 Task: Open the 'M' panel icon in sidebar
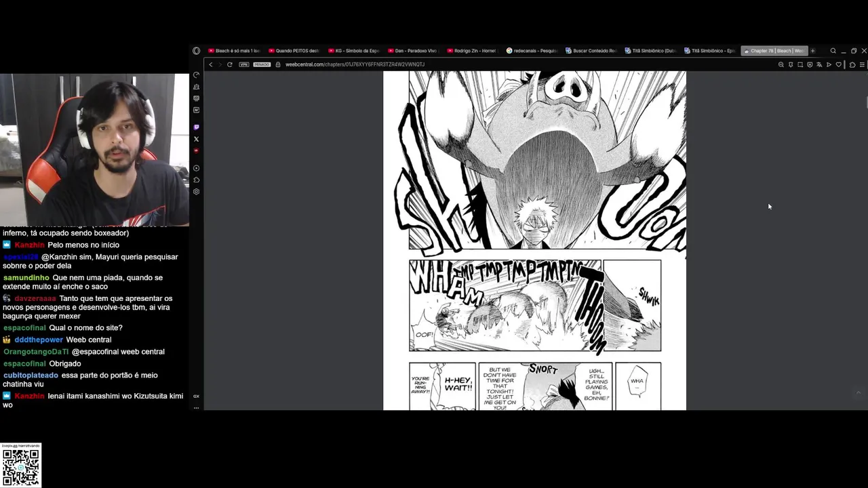tap(197, 110)
